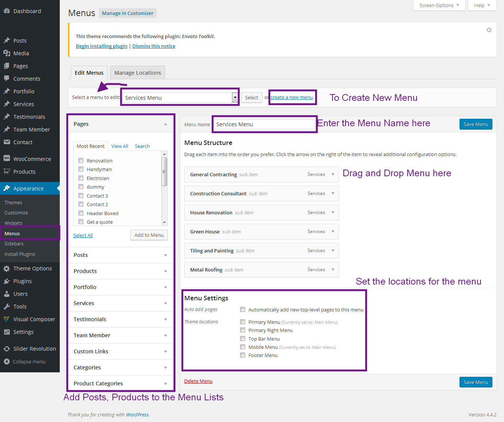The width and height of the screenshot is (504, 422).
Task: Open WooCommerce from its sidebar icon
Action: 7,159
